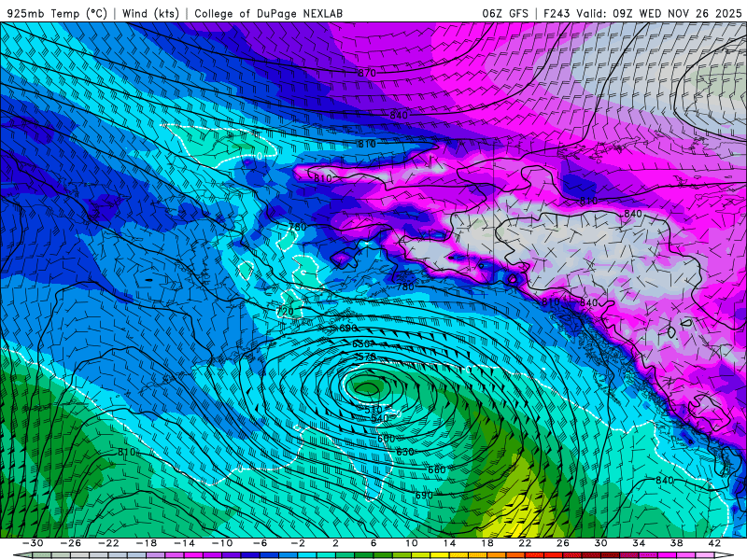Click the −30 color scale label

tap(33, 543)
